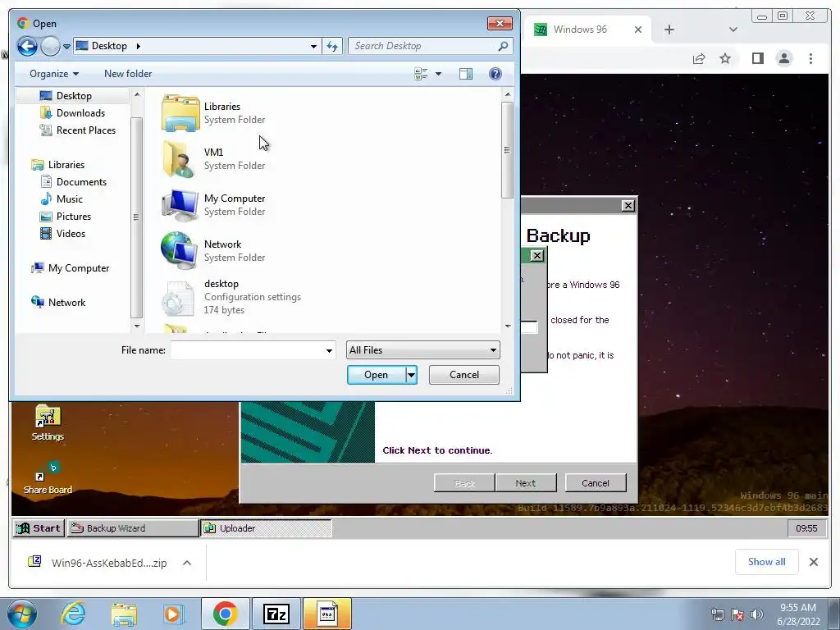This screenshot has height=630, width=840.
Task: Select the Libraries system folder icon
Action: pyautogui.click(x=180, y=113)
